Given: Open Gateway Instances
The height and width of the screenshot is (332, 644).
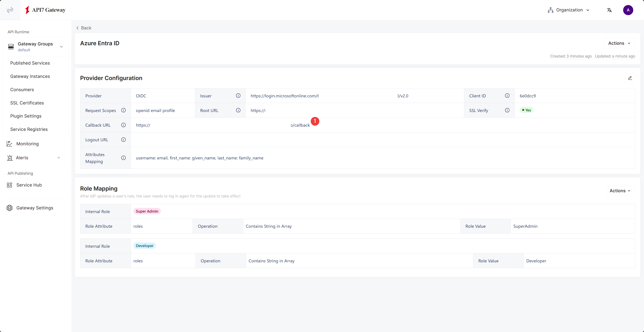Looking at the screenshot, I should pyautogui.click(x=30, y=76).
